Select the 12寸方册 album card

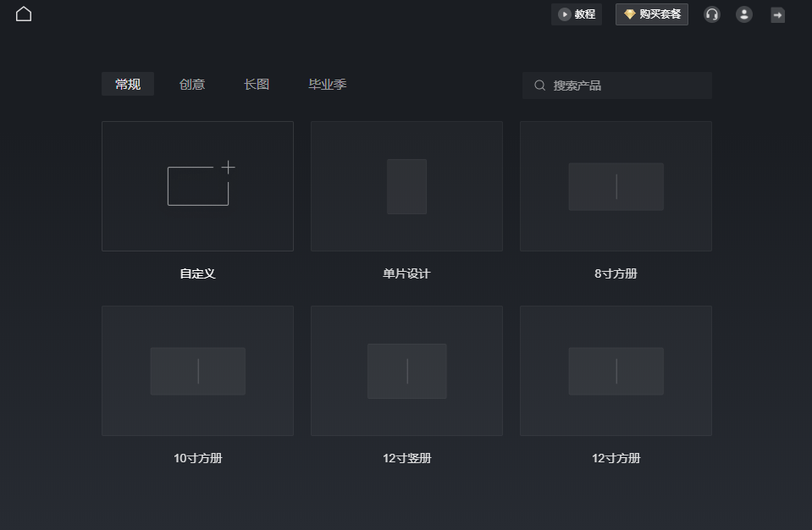(x=616, y=371)
